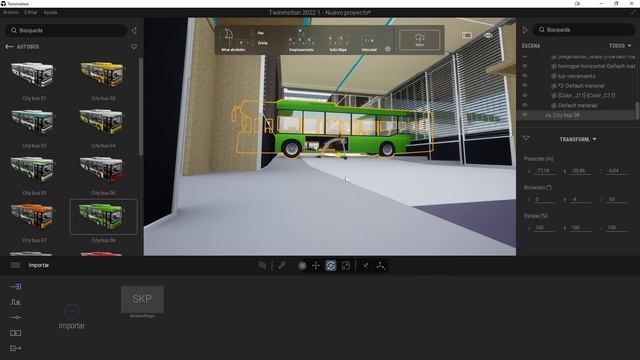Open the Export sidebar icon
640x360 pixels.
coord(16,348)
